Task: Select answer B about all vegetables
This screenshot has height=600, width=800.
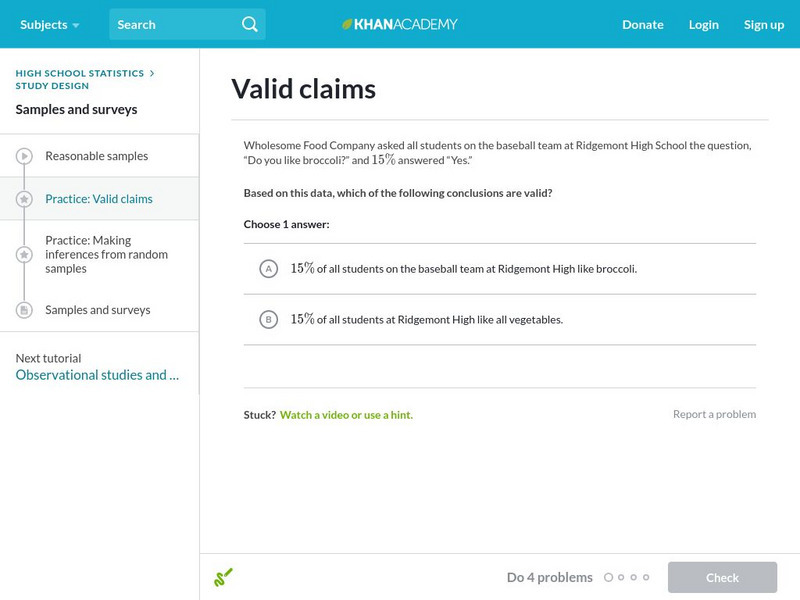Action: [268, 320]
